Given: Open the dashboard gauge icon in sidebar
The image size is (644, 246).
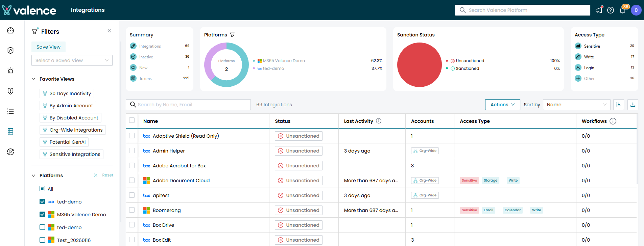Looking at the screenshot, I should 10,31.
